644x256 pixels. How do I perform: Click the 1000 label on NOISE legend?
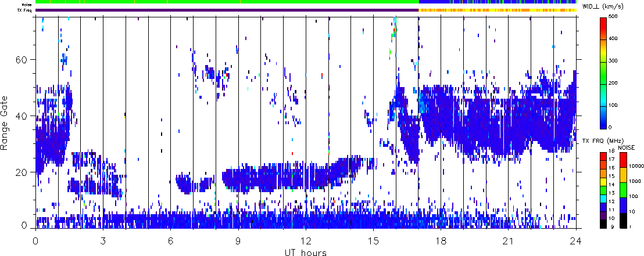[x=635, y=181]
